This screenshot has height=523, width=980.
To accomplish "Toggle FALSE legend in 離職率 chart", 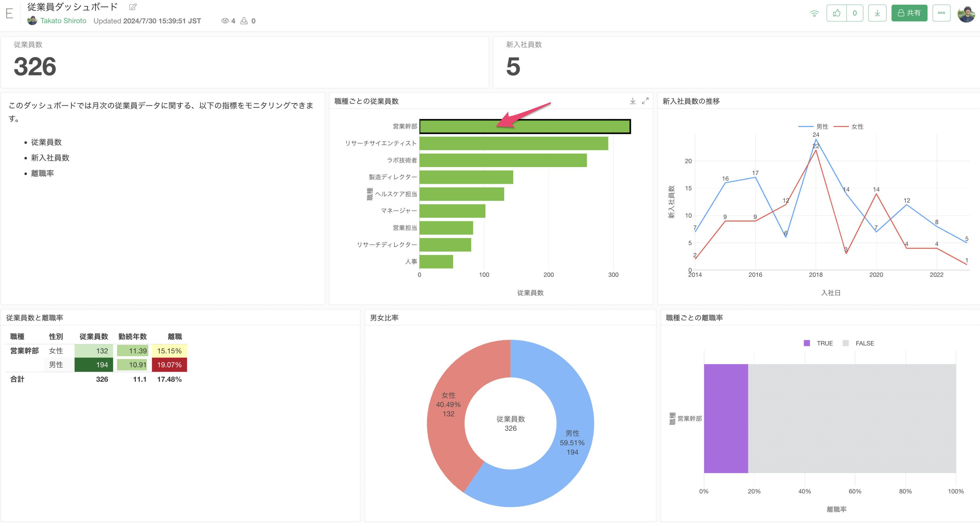I will click(858, 343).
